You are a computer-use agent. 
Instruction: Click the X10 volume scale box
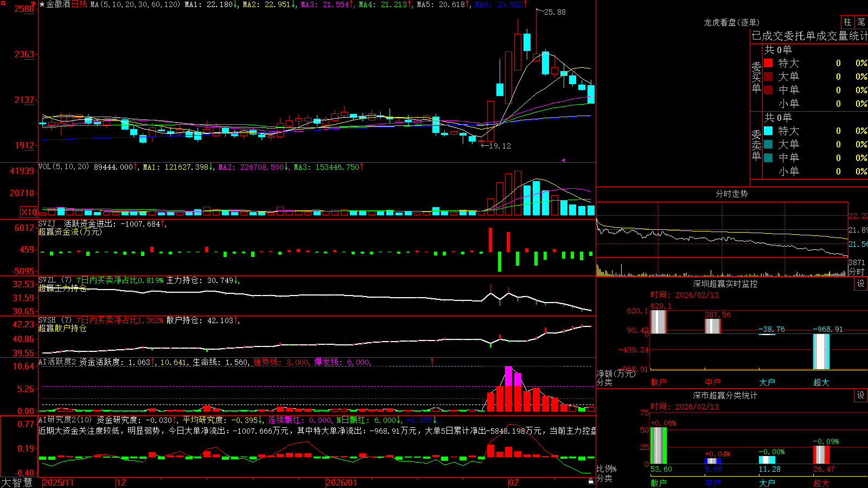click(x=29, y=212)
